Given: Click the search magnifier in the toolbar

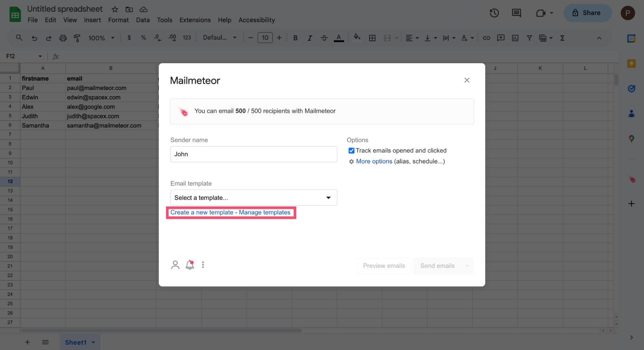Looking at the screenshot, I should click(x=19, y=38).
